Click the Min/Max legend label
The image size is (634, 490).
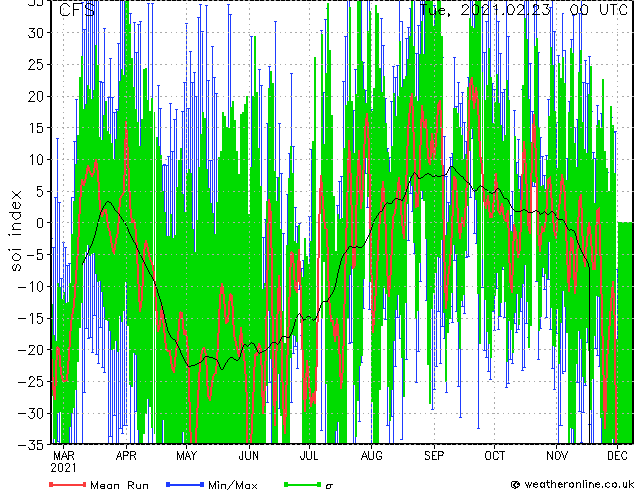pyautogui.click(x=232, y=485)
